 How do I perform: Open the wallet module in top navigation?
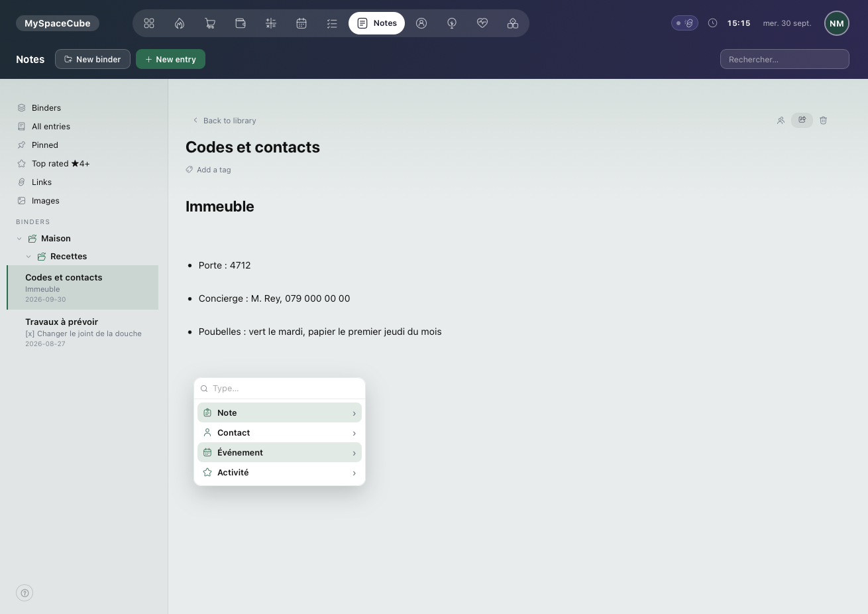pos(241,23)
